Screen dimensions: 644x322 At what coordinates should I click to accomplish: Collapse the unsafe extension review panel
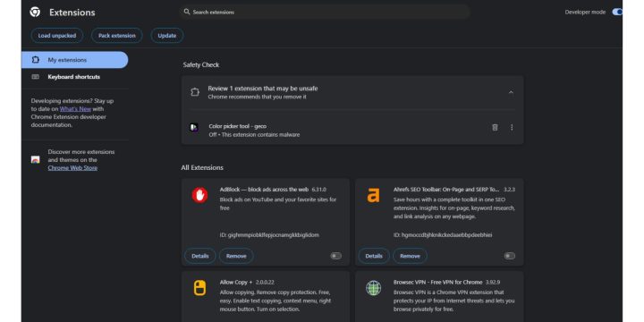pos(511,92)
